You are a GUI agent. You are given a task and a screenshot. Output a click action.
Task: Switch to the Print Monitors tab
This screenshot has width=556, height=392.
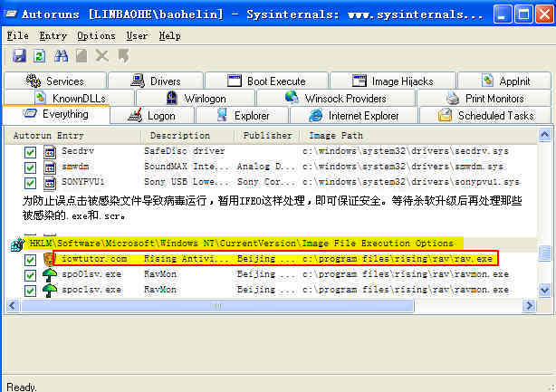[x=484, y=98]
